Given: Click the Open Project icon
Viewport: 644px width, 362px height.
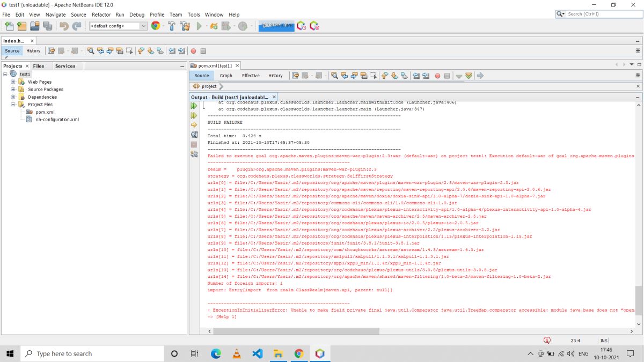Looking at the screenshot, I should tap(34, 26).
